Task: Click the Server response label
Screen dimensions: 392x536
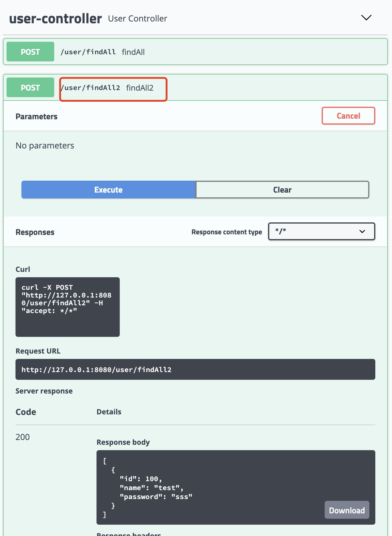Action: [44, 391]
